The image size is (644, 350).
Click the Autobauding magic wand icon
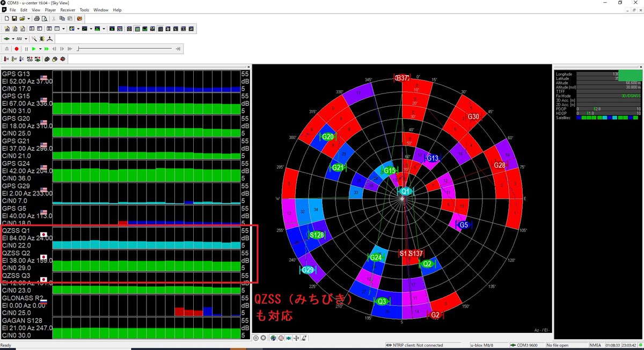click(x=34, y=39)
